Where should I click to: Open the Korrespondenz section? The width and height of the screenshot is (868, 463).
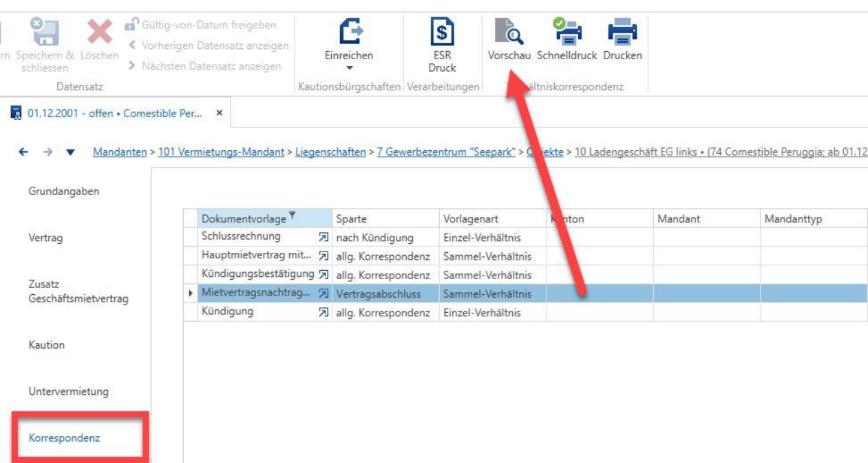(x=64, y=438)
